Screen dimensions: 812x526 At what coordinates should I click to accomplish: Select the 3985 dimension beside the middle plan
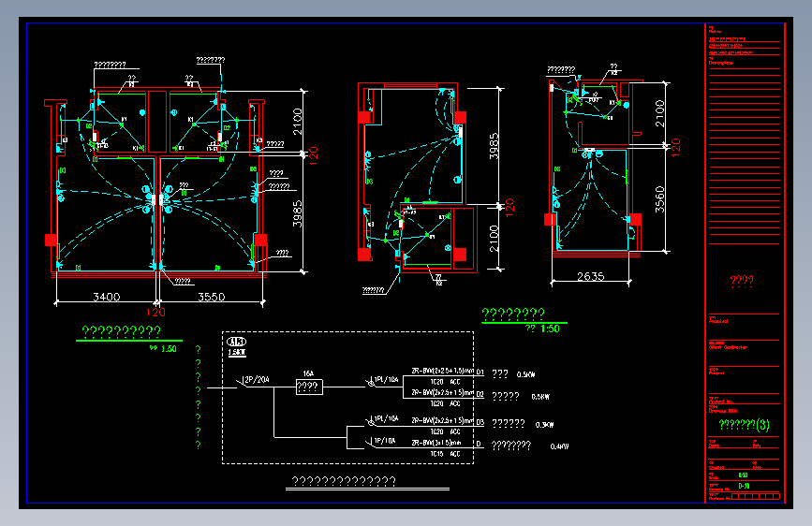(494, 146)
